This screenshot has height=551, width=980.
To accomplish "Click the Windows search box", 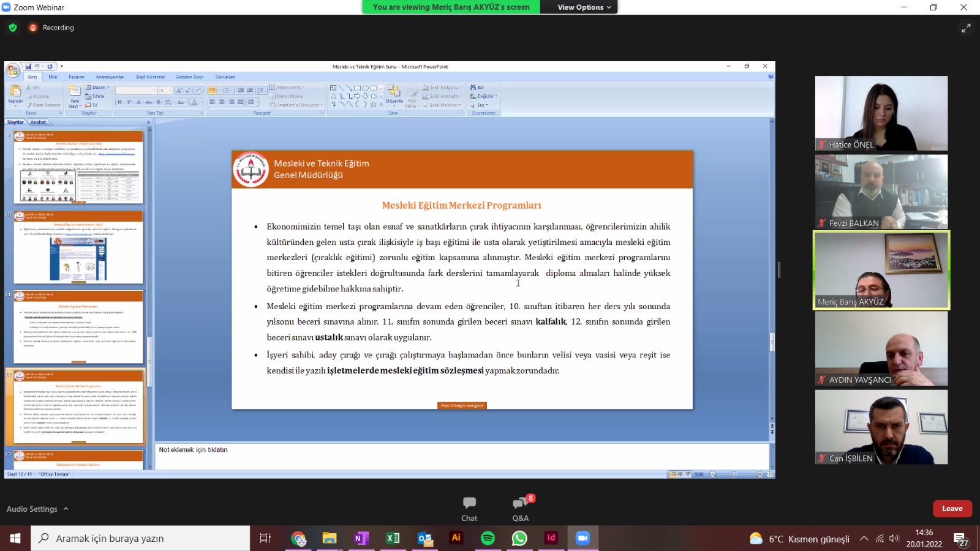I will (141, 538).
